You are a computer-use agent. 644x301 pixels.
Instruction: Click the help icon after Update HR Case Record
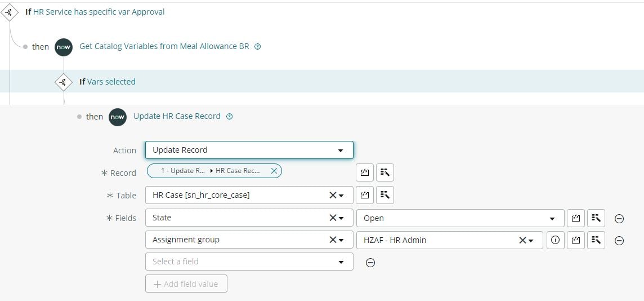click(x=230, y=116)
